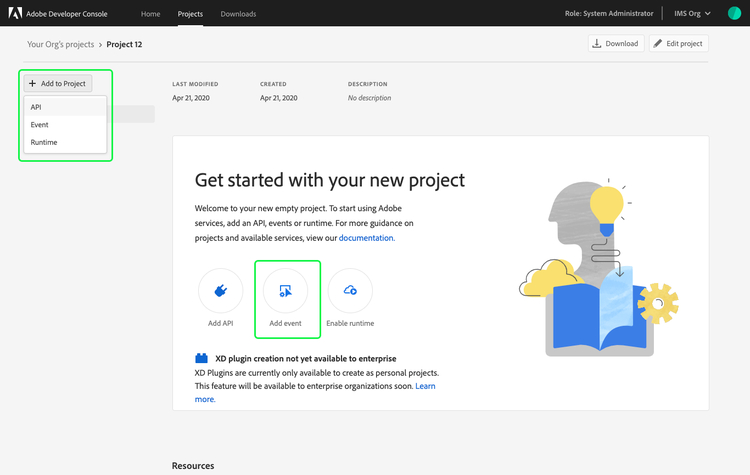Screen dimensions: 750x475
Task: Click the No description text
Action: pos(369,98)
